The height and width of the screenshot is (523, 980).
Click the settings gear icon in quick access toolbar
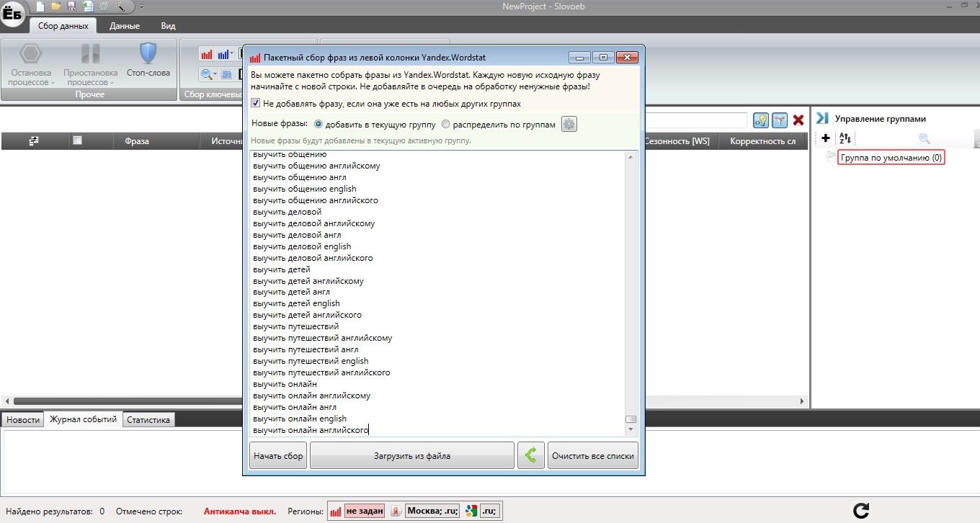click(104, 6)
